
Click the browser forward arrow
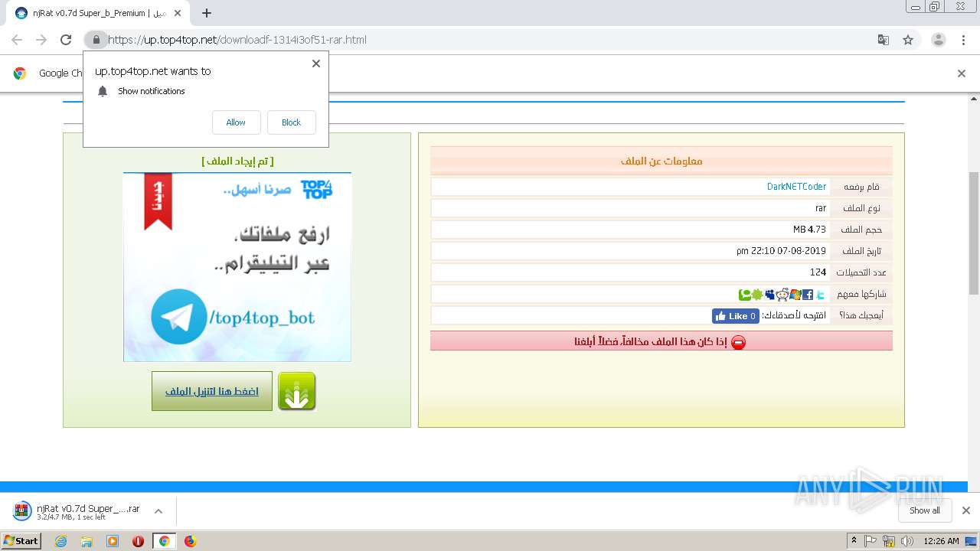pos(41,40)
